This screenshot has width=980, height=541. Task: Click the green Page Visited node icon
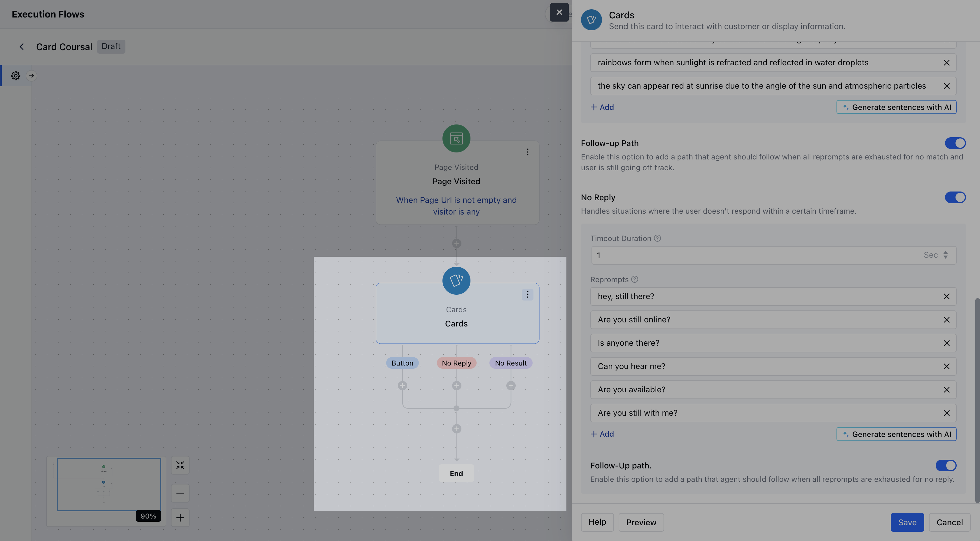(x=456, y=138)
